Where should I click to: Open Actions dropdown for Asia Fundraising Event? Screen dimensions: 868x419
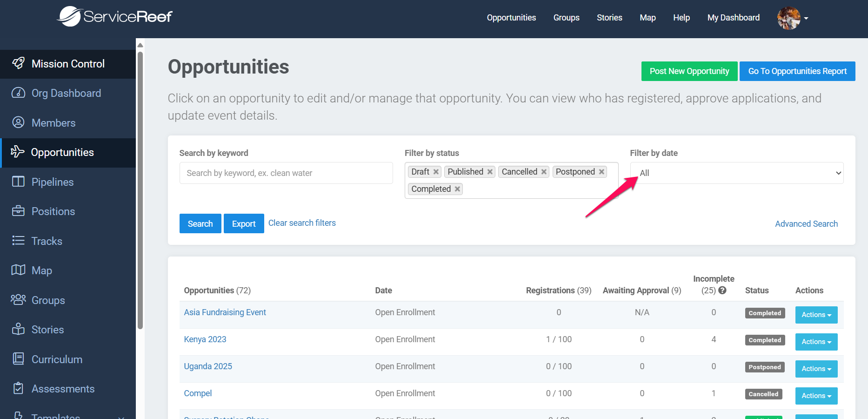(x=816, y=315)
